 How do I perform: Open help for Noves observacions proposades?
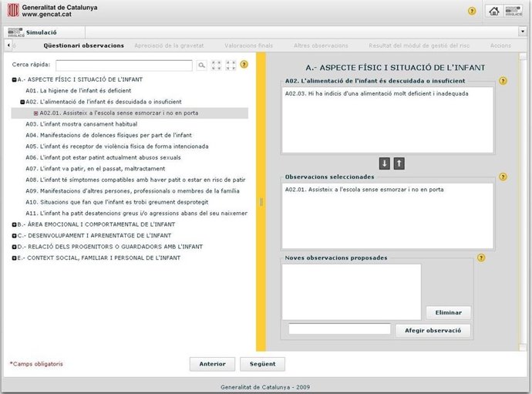click(x=481, y=258)
